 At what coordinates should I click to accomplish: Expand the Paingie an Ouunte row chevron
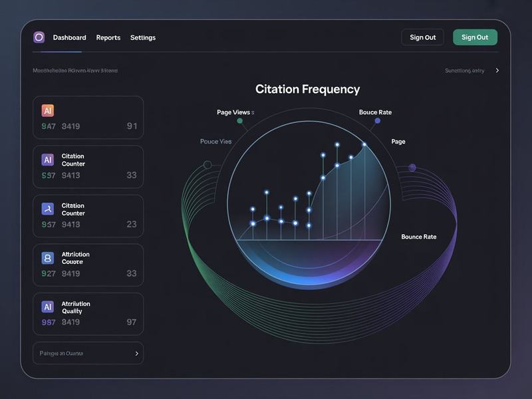(x=137, y=354)
